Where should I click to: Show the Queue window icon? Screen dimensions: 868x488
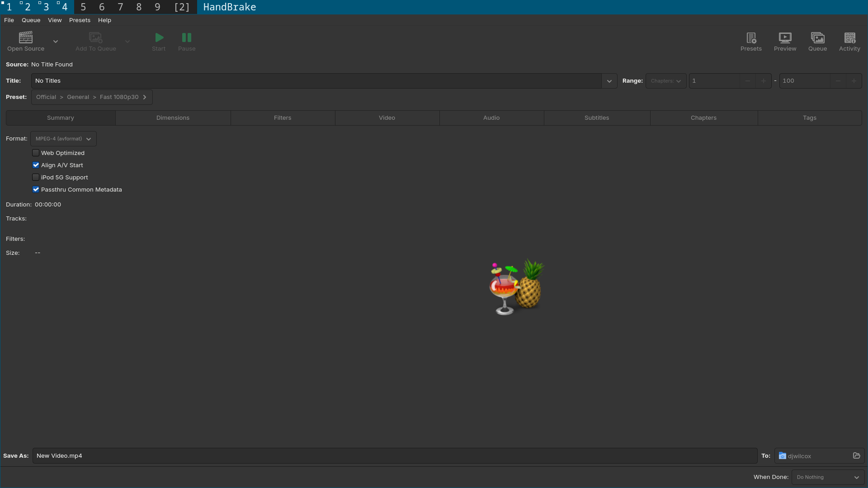tap(817, 38)
